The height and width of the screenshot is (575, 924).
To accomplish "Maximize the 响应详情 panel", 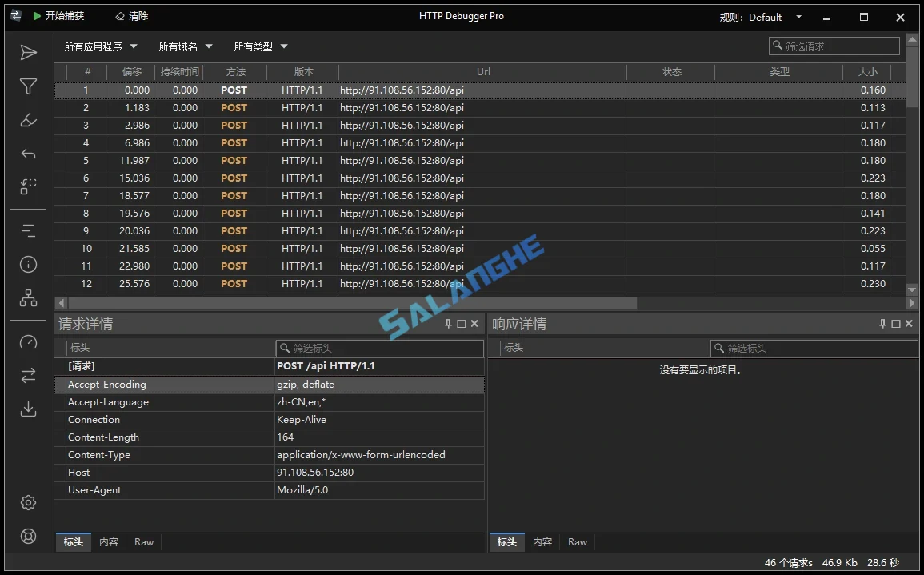I will [x=896, y=324].
